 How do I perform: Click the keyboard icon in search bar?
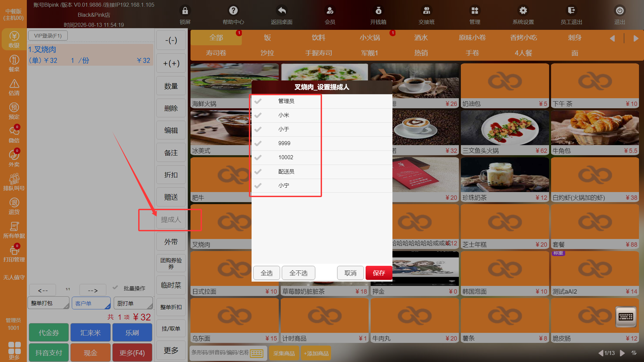[x=257, y=353]
